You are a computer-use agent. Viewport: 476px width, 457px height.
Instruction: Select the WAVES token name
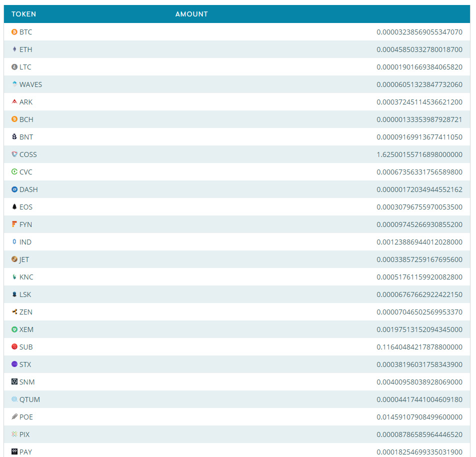point(30,84)
